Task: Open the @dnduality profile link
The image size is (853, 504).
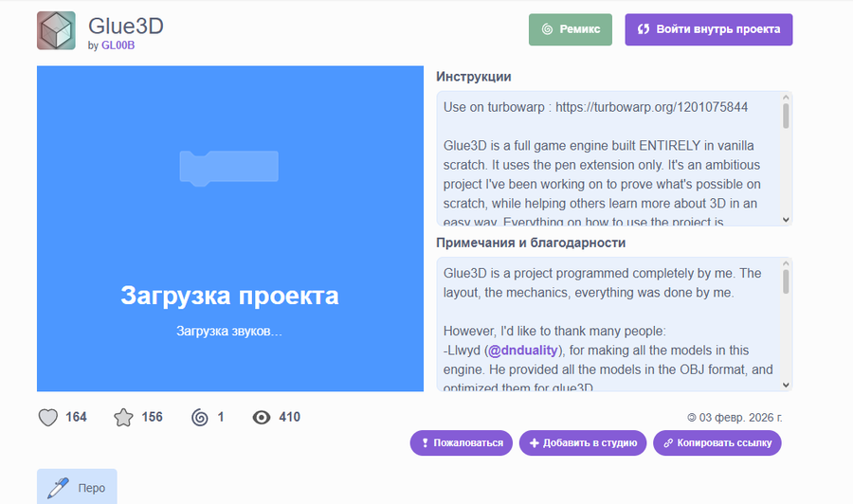Action: click(x=523, y=351)
